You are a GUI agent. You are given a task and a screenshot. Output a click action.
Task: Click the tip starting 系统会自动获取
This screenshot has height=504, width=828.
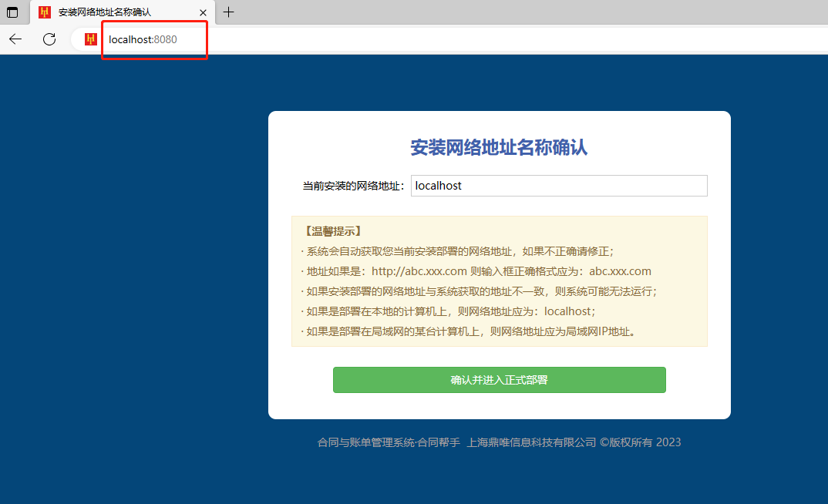[458, 251]
